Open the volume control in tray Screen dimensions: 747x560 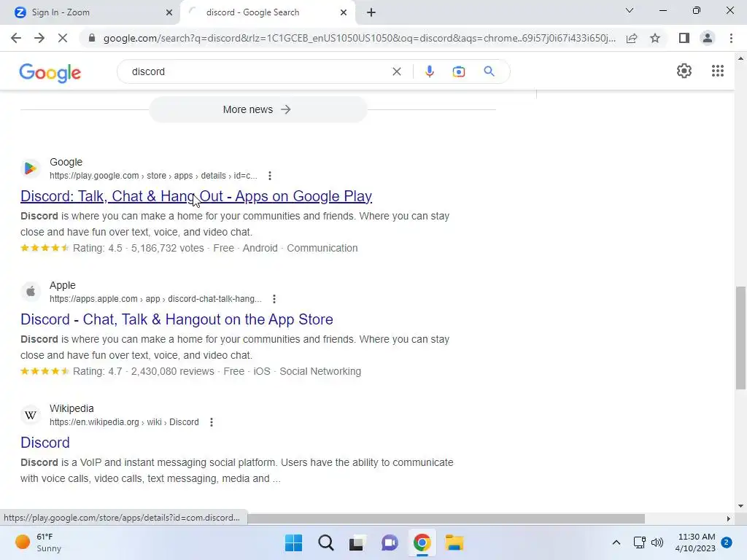[x=657, y=542]
